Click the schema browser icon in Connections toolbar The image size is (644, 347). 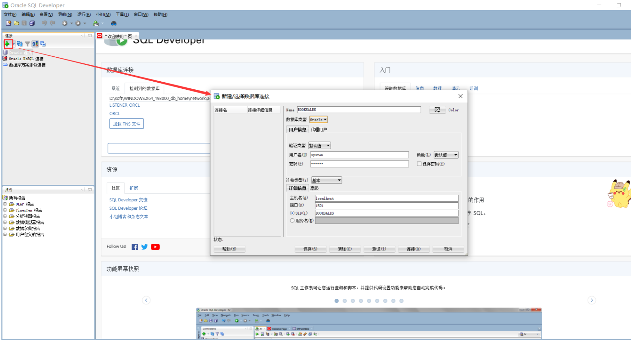(x=35, y=44)
